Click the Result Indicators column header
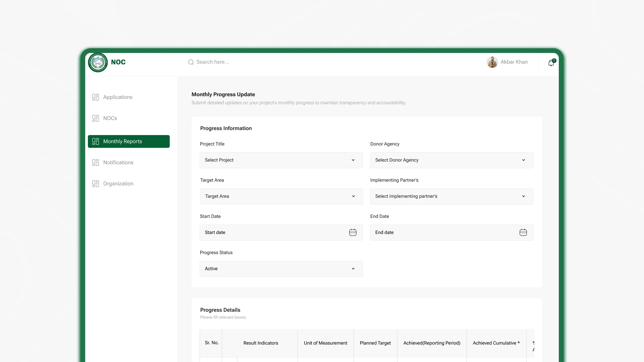This screenshot has height=362, width=644. [x=261, y=343]
